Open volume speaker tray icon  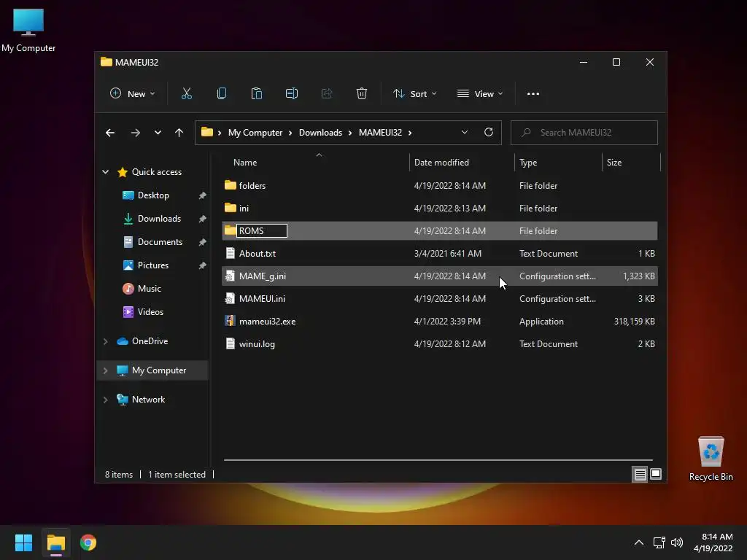(676, 542)
